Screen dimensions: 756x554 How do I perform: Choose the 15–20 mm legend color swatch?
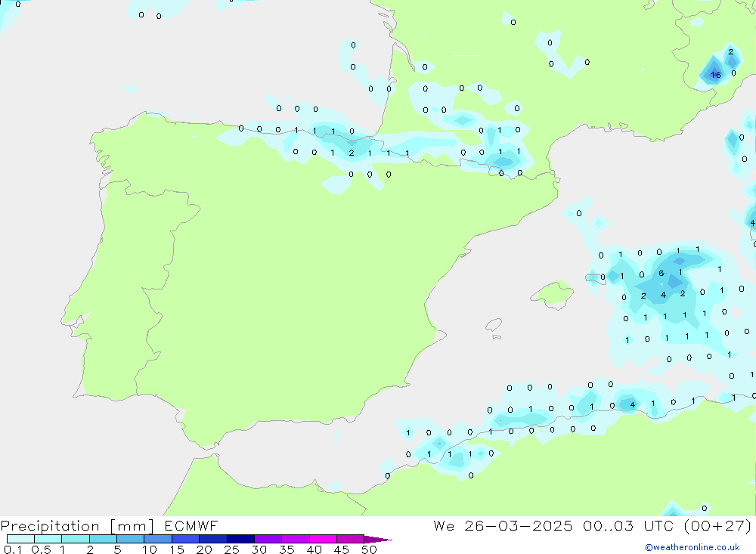click(x=185, y=539)
